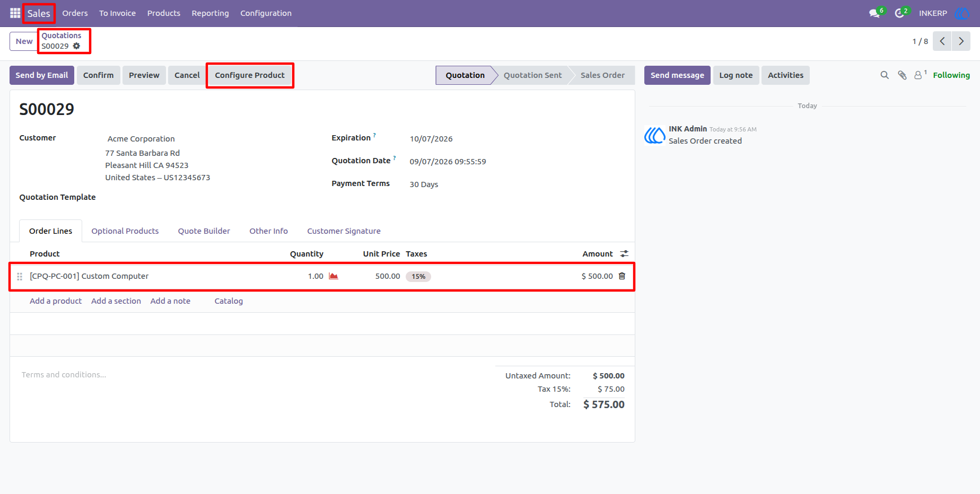Open the Activities button in chatter
Image resolution: width=980 pixels, height=494 pixels.
point(785,75)
